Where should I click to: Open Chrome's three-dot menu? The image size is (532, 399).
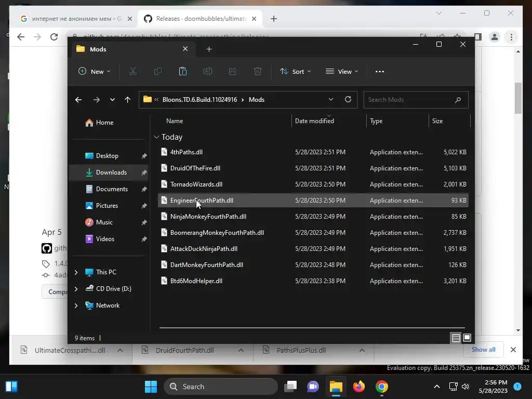(511, 37)
